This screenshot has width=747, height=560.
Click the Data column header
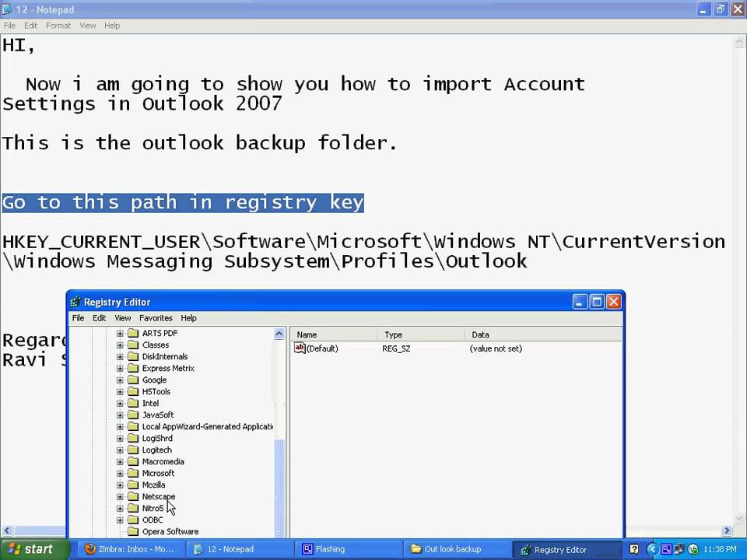tap(543, 334)
